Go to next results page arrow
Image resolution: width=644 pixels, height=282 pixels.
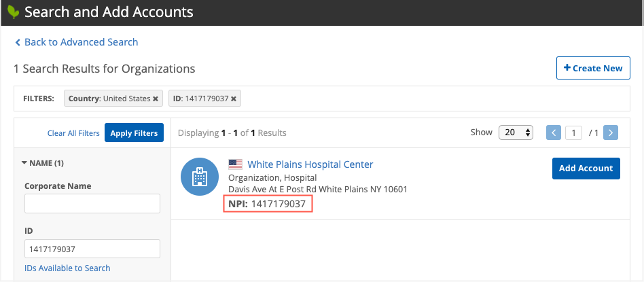611,133
